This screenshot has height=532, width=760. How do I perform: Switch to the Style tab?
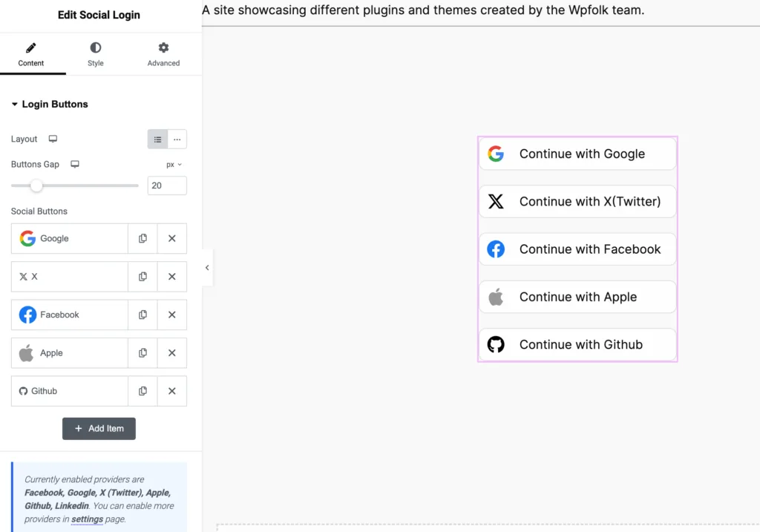(x=96, y=54)
